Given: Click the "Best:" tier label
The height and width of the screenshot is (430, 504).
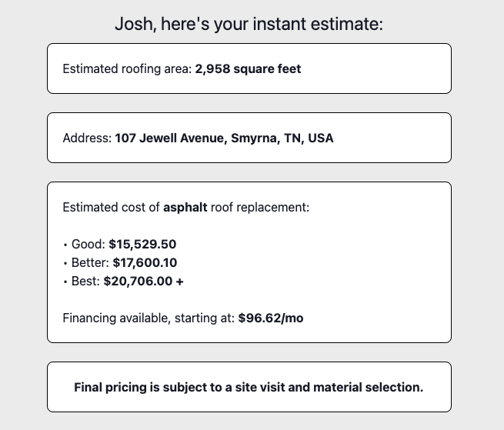Looking at the screenshot, I should 86,282.
